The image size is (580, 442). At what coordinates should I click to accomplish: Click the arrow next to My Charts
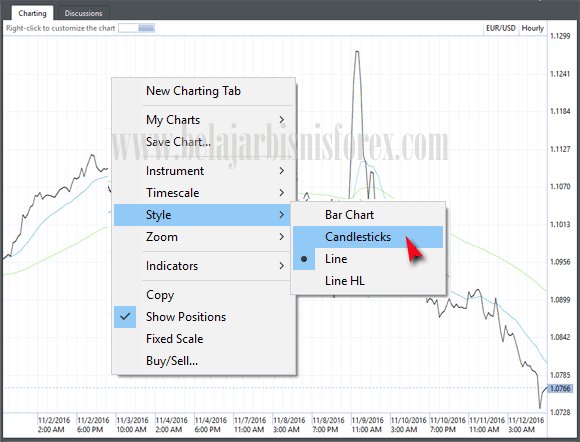coord(282,120)
